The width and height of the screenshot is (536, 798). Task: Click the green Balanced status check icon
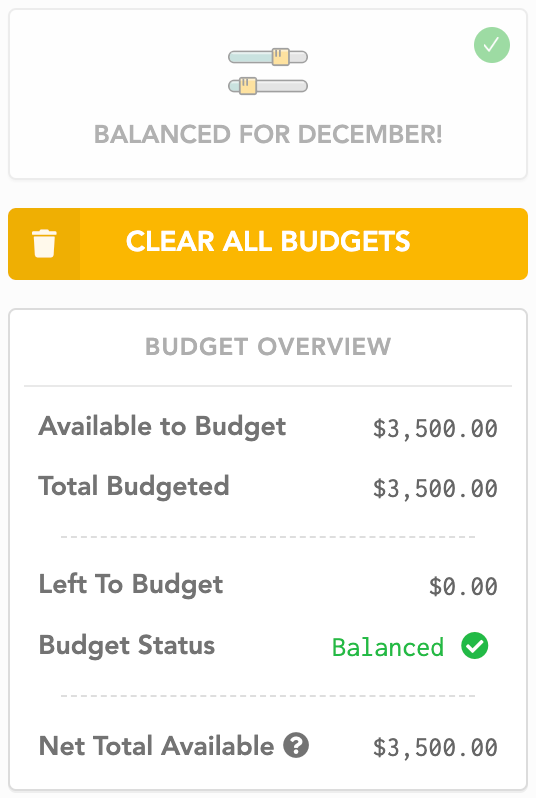click(x=474, y=646)
